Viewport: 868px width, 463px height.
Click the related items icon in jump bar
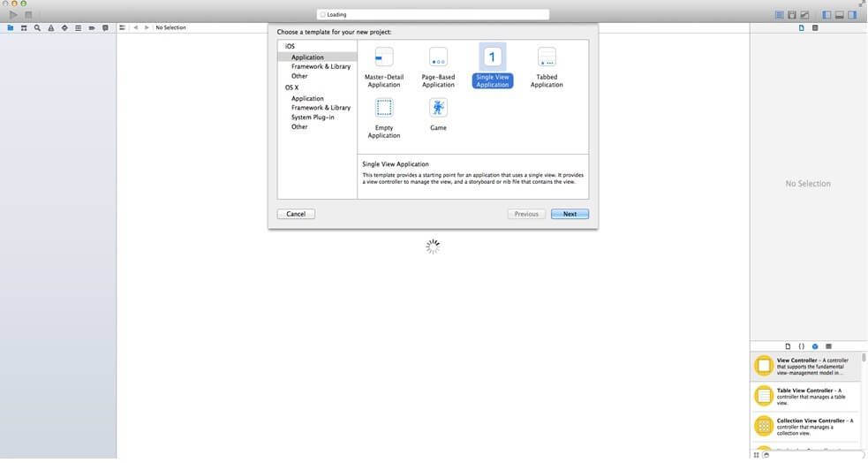pyautogui.click(x=123, y=27)
